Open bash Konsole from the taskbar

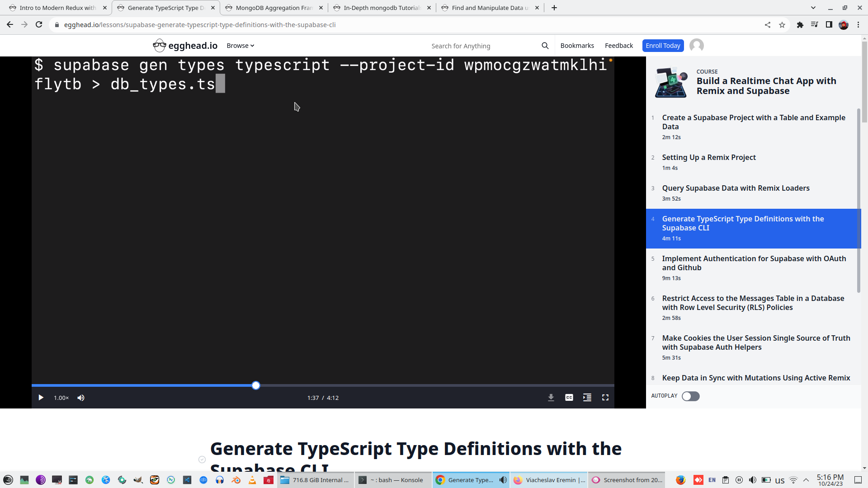(392, 480)
